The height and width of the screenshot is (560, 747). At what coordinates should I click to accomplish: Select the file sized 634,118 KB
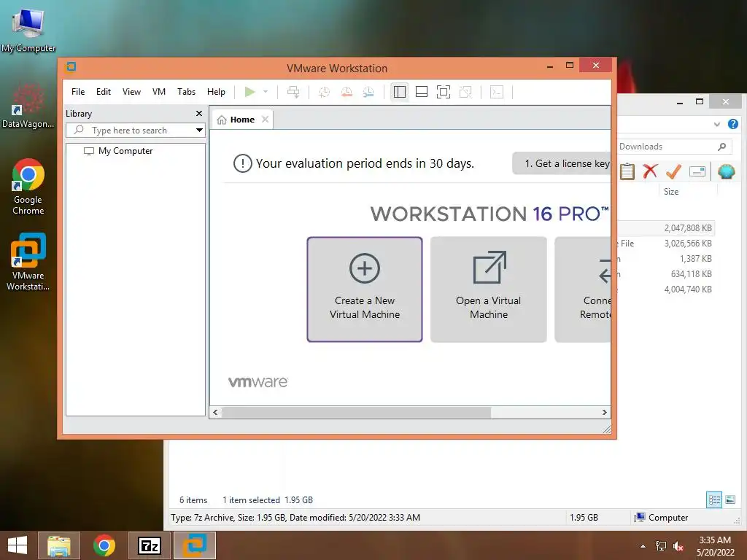click(665, 274)
